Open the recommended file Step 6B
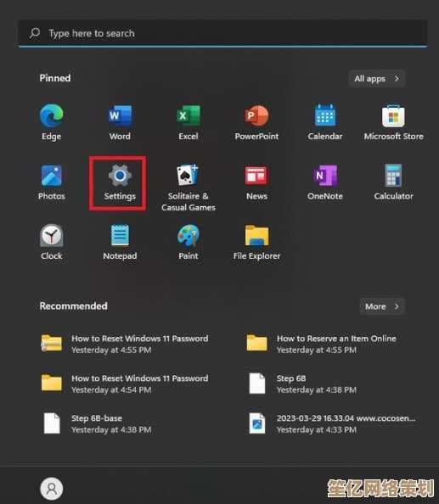Viewport: 439px width, 504px height. 303,384
